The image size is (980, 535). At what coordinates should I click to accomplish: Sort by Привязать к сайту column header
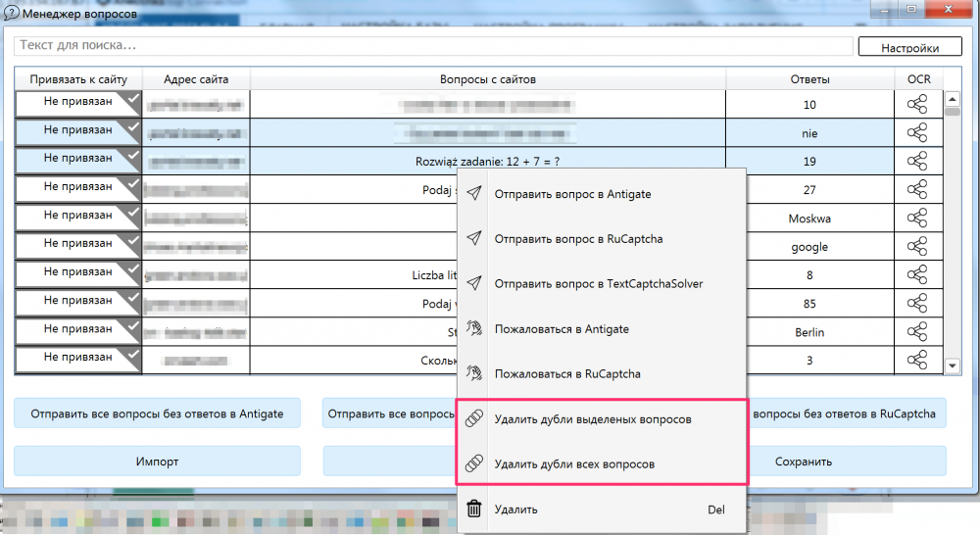78,79
